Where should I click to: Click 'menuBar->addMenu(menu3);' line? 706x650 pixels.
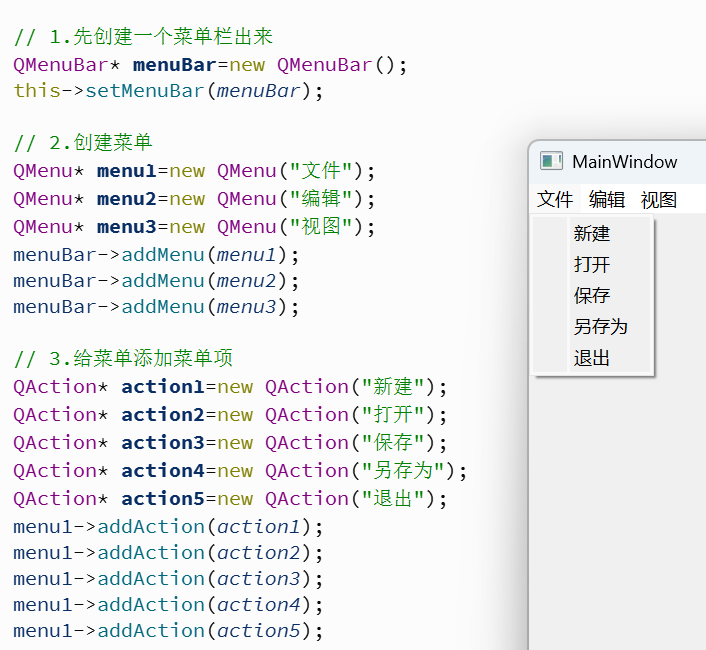click(x=156, y=307)
